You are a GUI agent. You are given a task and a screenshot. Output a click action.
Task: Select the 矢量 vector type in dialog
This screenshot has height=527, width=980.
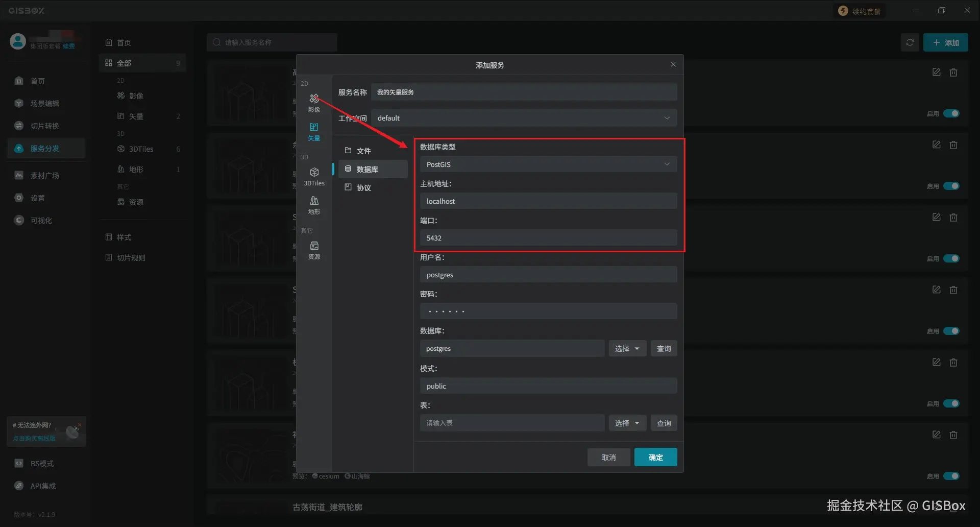314,131
